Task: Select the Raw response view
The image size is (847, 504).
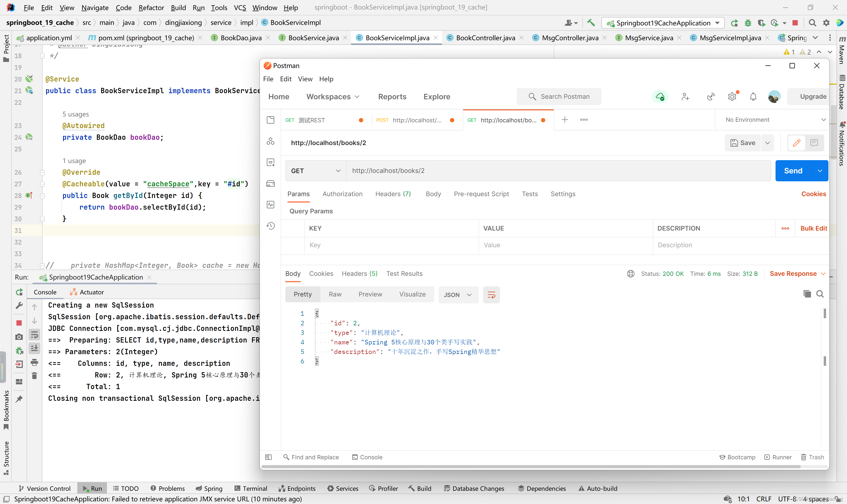Action: 335,294
